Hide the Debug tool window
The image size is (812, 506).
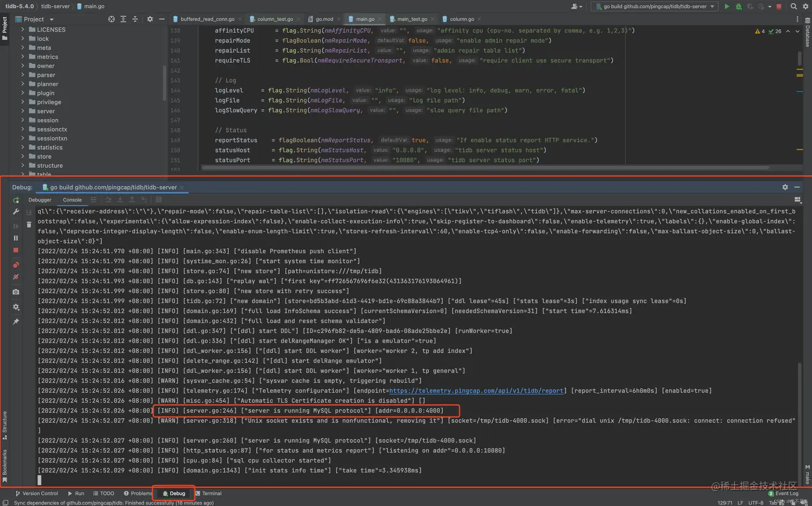[x=797, y=187]
